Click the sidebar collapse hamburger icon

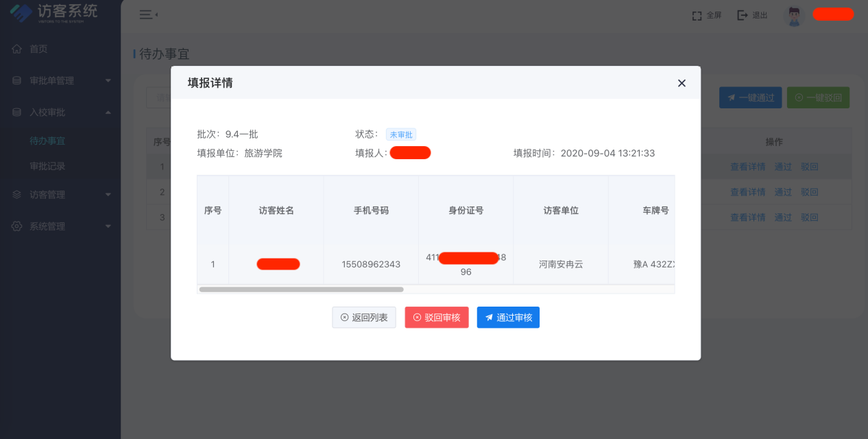[x=147, y=14]
